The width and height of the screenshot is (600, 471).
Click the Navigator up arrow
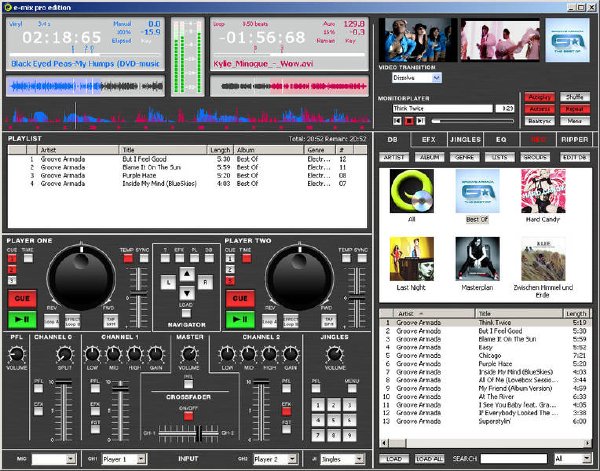(187, 274)
